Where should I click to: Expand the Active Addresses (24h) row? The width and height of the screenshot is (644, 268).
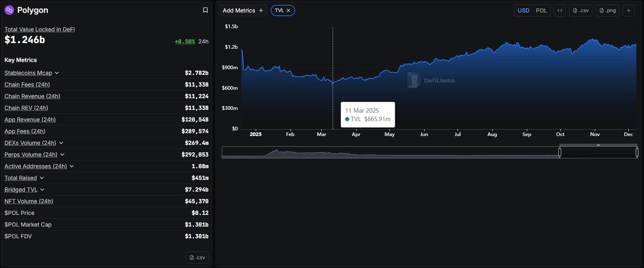click(x=72, y=166)
